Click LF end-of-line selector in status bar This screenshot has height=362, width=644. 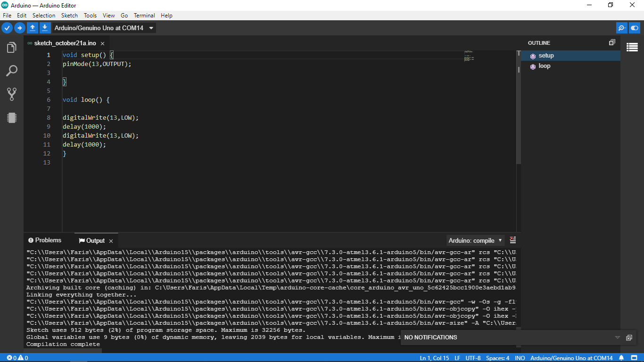tap(457, 358)
